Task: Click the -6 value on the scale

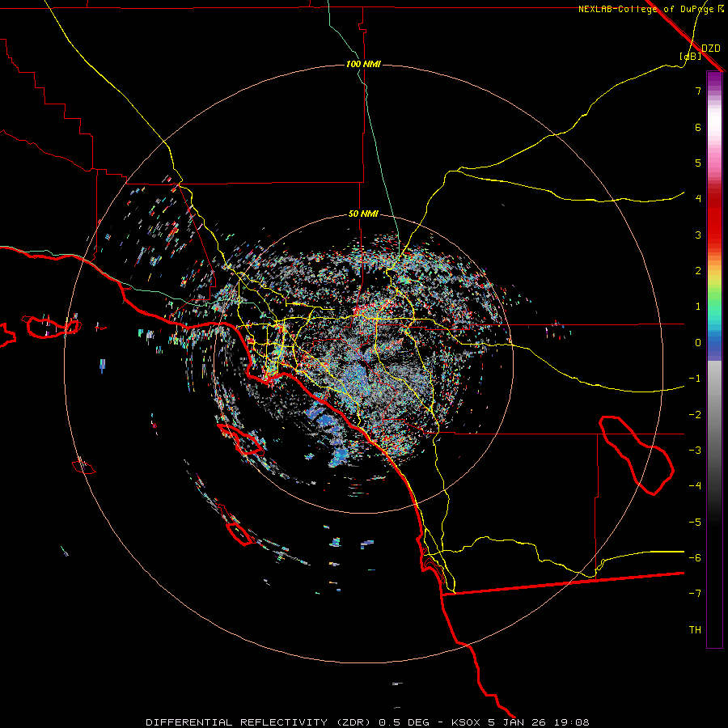Action: (695, 558)
